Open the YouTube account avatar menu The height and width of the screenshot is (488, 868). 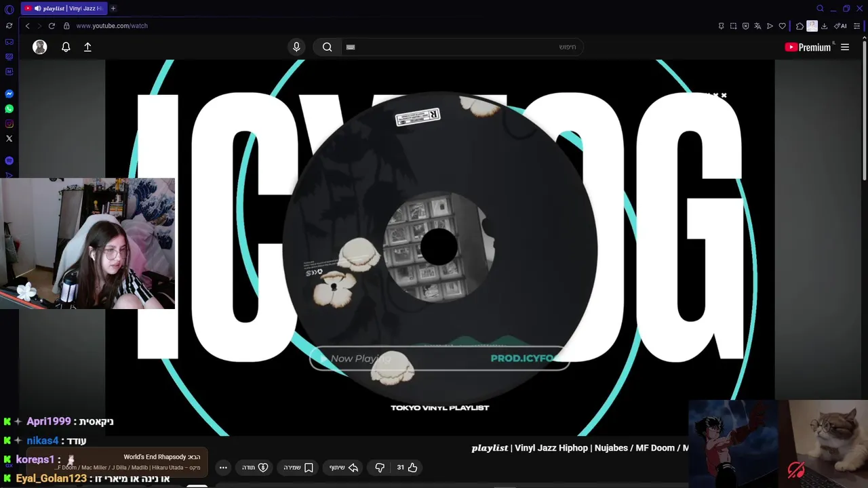point(40,47)
